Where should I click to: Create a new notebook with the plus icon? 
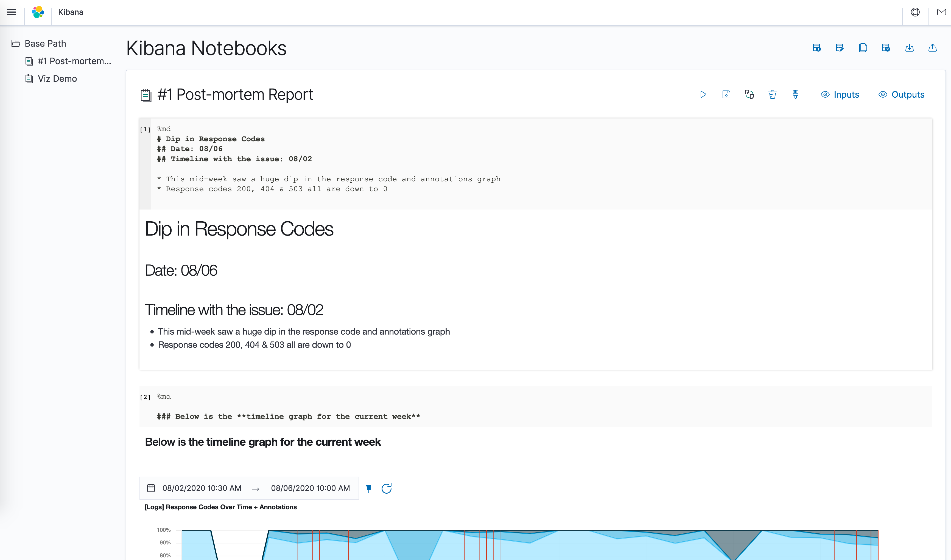816,48
